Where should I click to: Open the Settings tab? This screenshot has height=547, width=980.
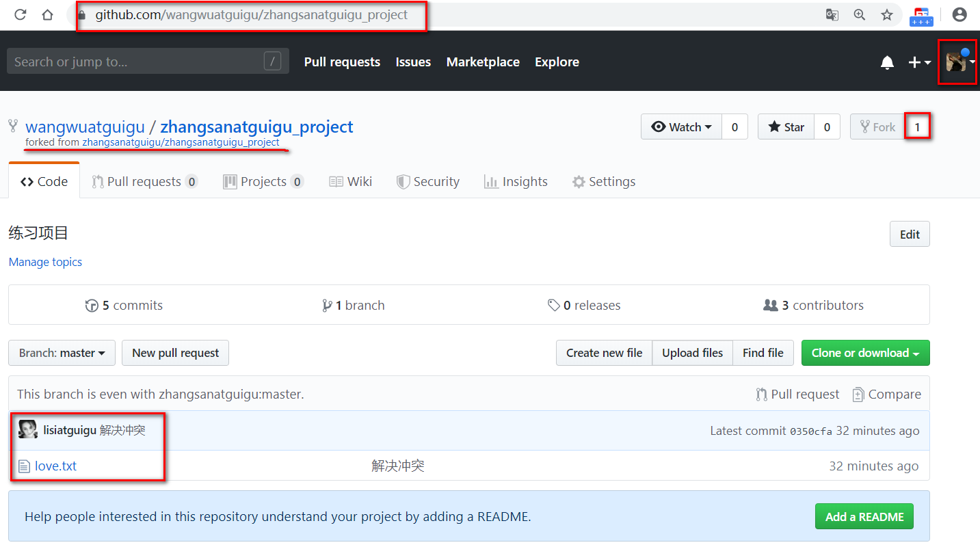pos(604,181)
